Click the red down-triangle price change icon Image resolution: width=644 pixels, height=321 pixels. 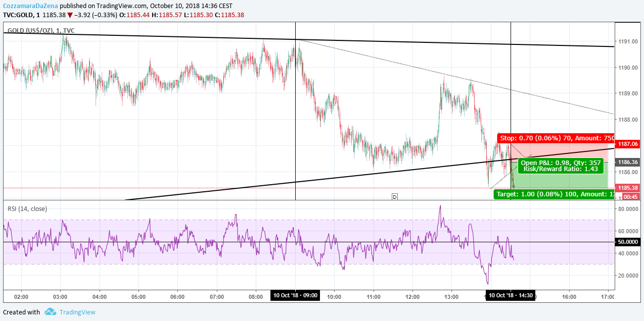tap(70, 15)
